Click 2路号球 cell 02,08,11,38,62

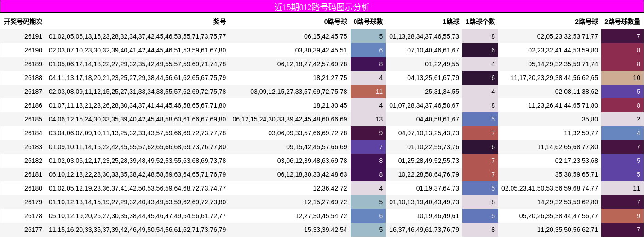[x=576, y=92]
